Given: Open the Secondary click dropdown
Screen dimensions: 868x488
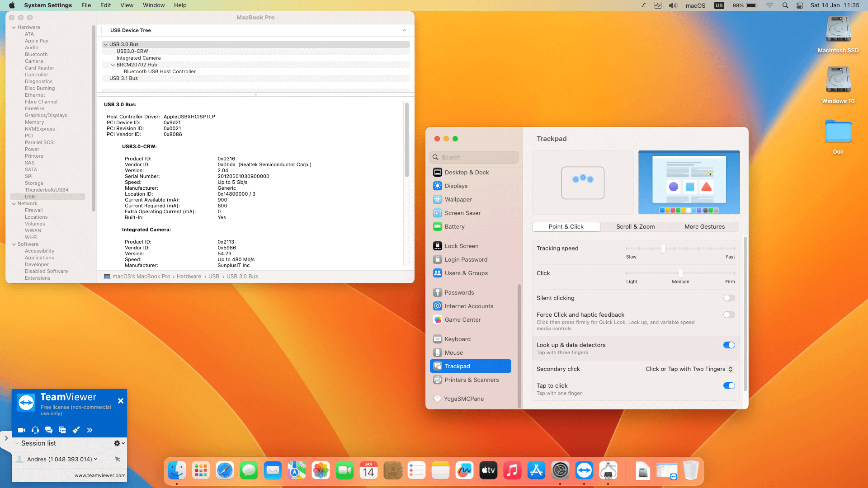Looking at the screenshot, I should [x=689, y=369].
